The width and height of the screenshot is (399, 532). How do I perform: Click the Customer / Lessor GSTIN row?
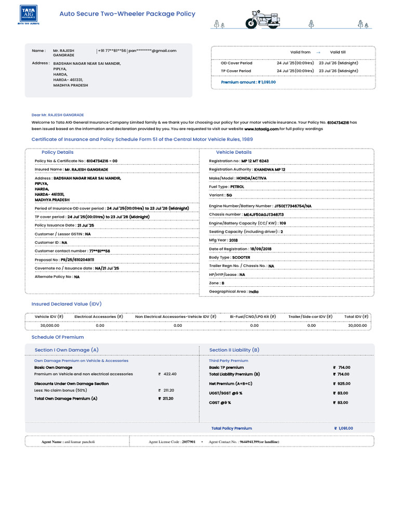point(63,234)
